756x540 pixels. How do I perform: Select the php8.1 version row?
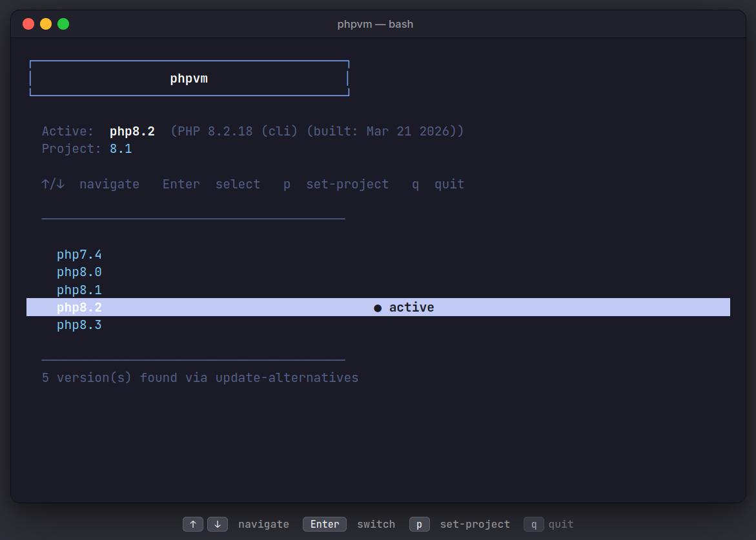(378, 290)
